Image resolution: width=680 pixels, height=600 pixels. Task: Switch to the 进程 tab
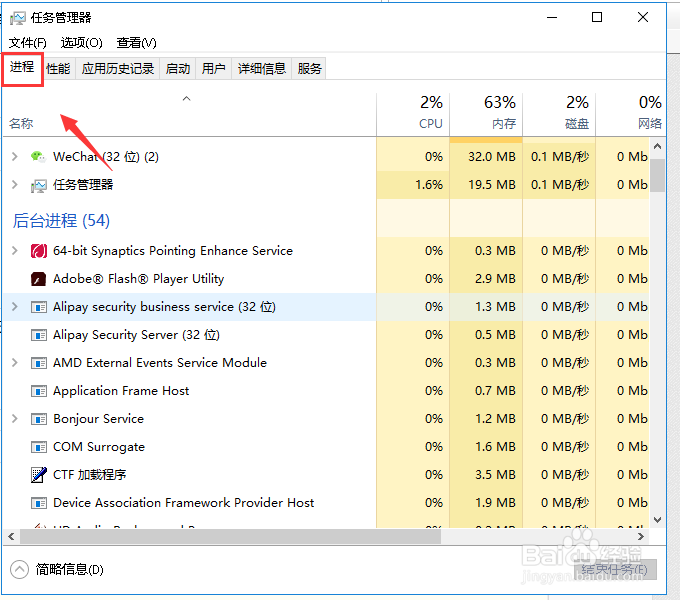click(x=22, y=67)
